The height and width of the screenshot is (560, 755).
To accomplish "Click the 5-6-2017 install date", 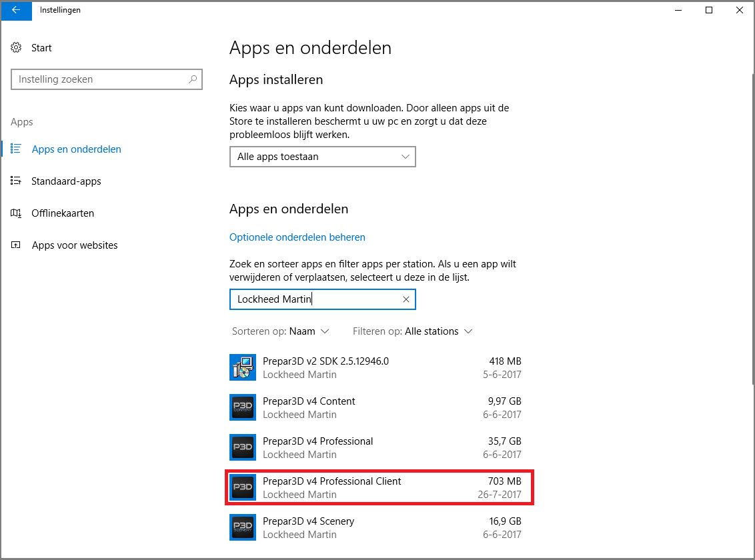I will tap(502, 375).
